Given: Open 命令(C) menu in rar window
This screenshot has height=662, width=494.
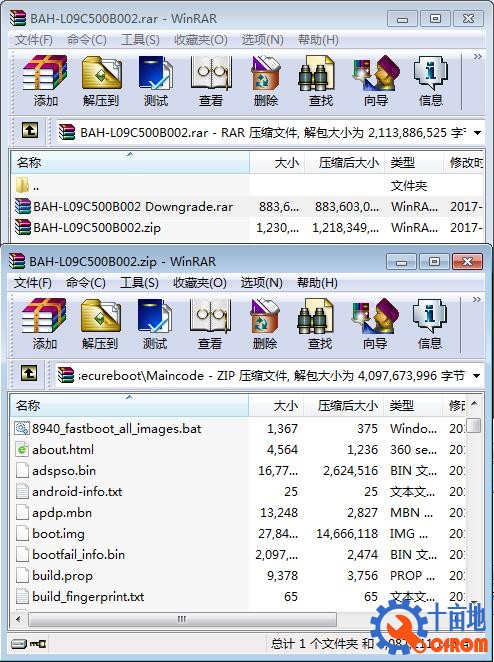Looking at the screenshot, I should click(x=87, y=40).
